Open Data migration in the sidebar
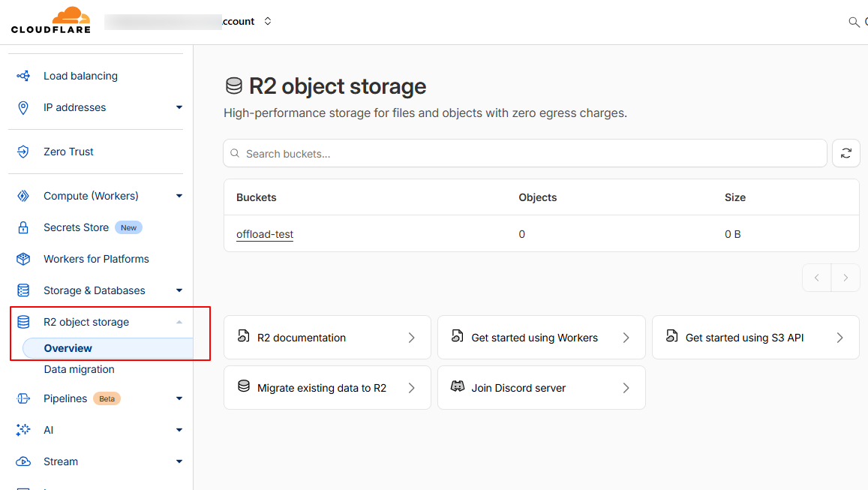 click(x=79, y=369)
